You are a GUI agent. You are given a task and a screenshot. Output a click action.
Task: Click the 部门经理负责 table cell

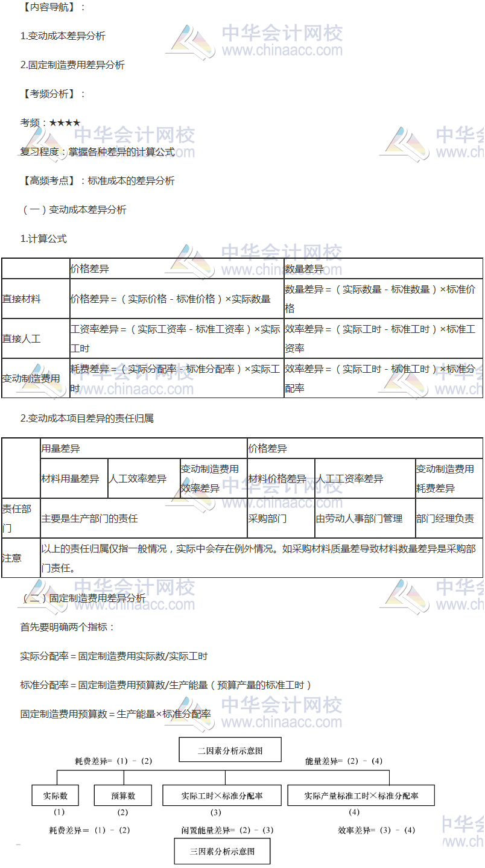click(448, 518)
